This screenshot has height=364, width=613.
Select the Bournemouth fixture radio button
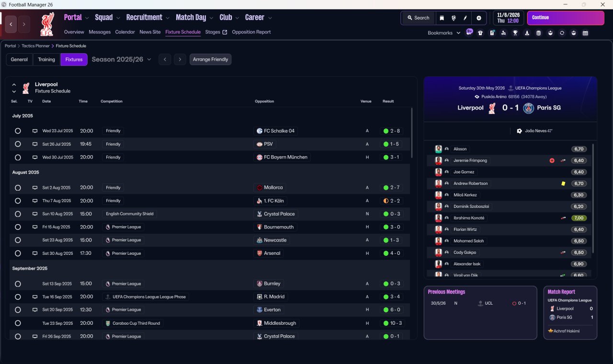pyautogui.click(x=18, y=227)
